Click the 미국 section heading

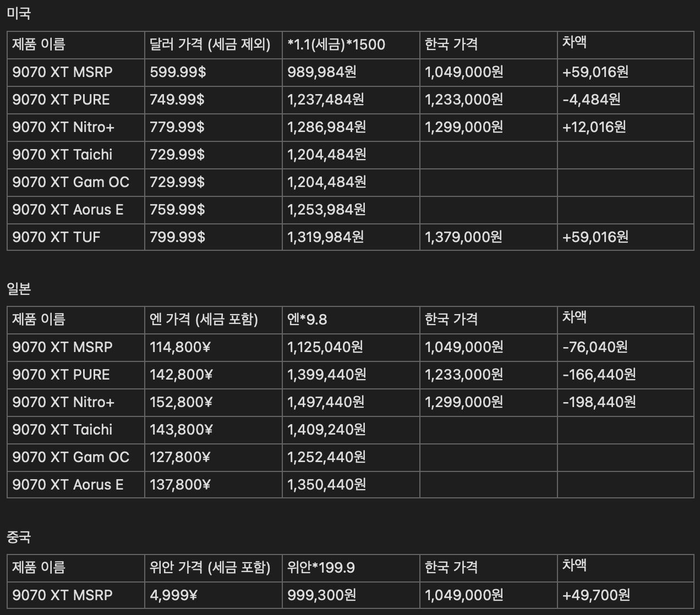pyautogui.click(x=19, y=13)
